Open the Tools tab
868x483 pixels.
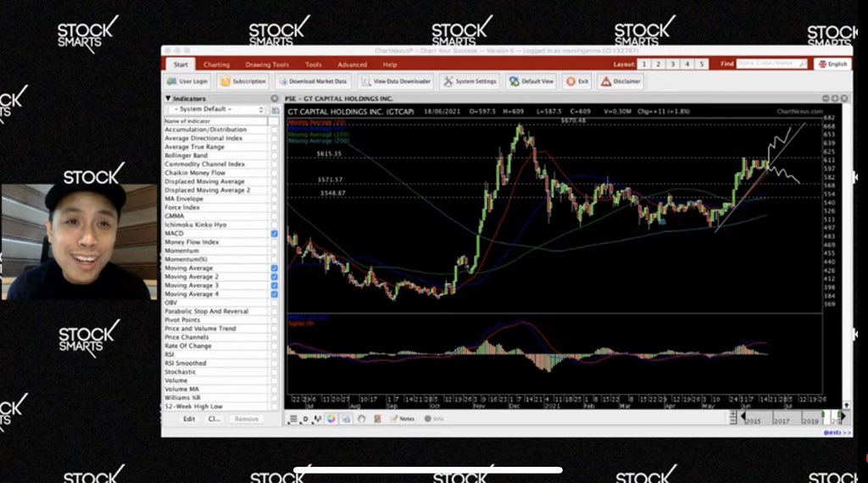(x=314, y=64)
